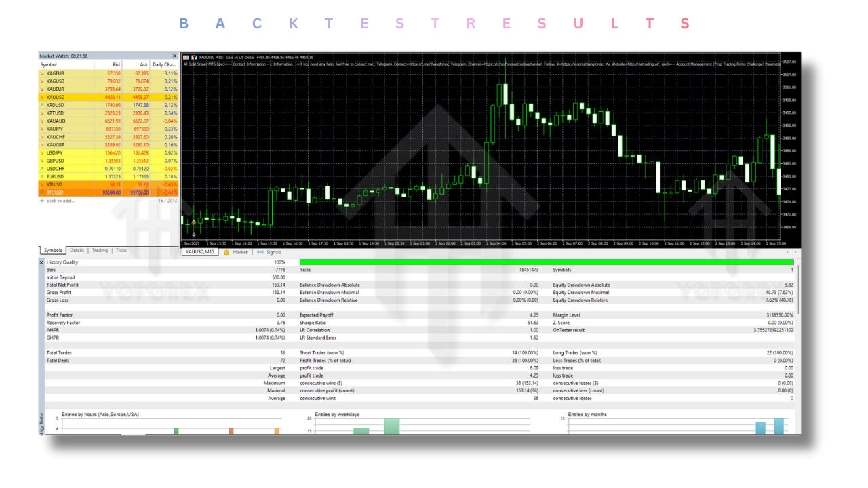Select the Ticks tab
868x488 pixels.
click(x=121, y=250)
